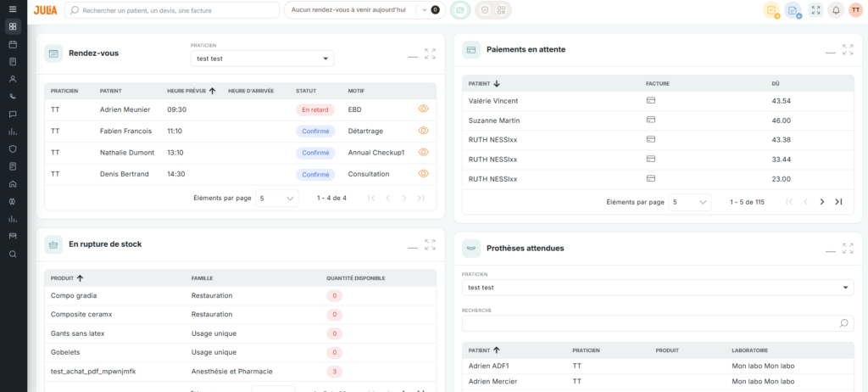Screen dimensions: 868x392
Task: Expand the Paiements en attente panel fullscreen
Action: (x=848, y=49)
